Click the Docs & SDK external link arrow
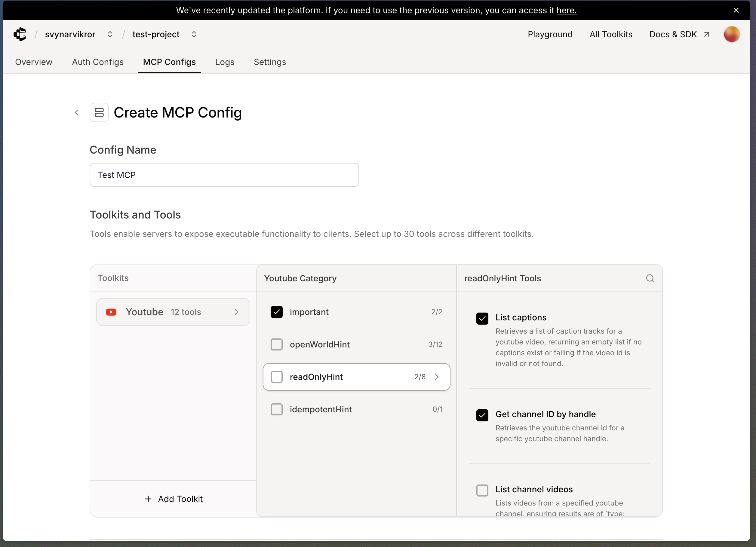 click(x=706, y=34)
